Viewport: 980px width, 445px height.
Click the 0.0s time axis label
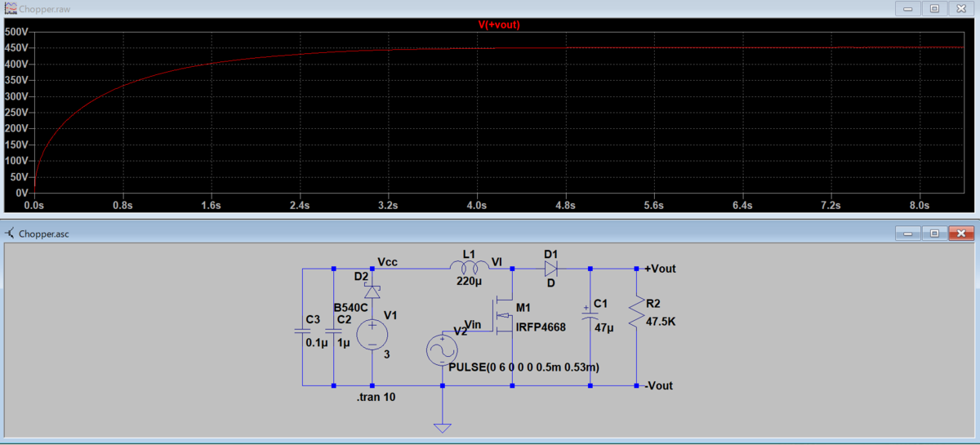pos(34,206)
